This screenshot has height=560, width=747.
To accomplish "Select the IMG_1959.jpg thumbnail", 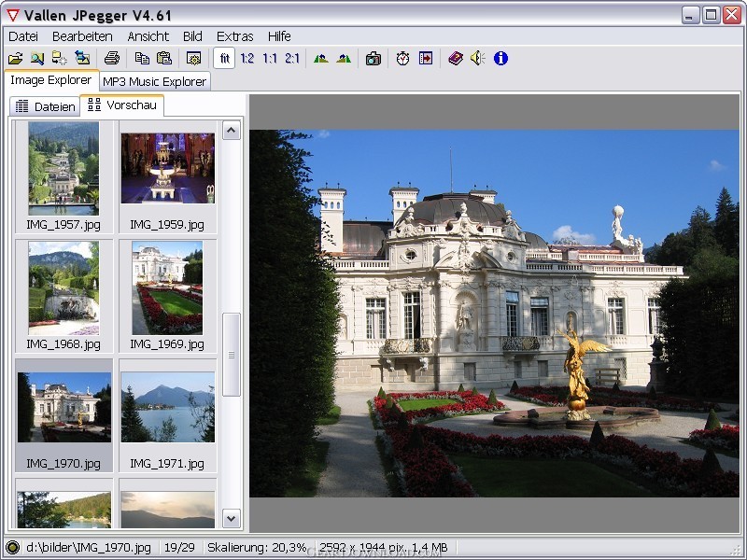I will click(168, 176).
